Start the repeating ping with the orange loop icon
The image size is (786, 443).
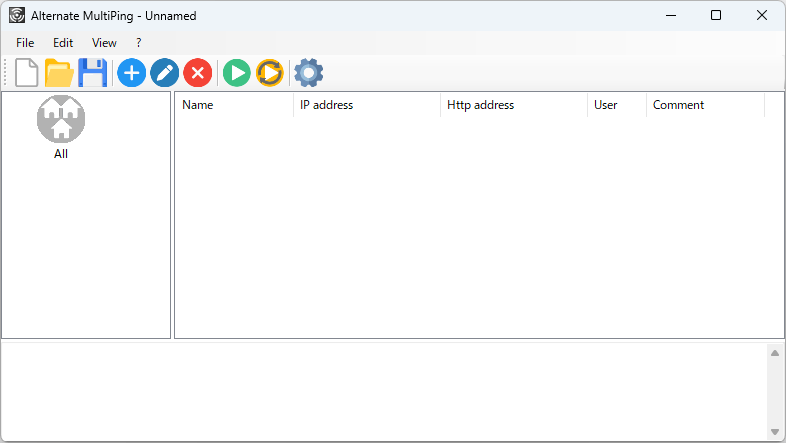(269, 73)
